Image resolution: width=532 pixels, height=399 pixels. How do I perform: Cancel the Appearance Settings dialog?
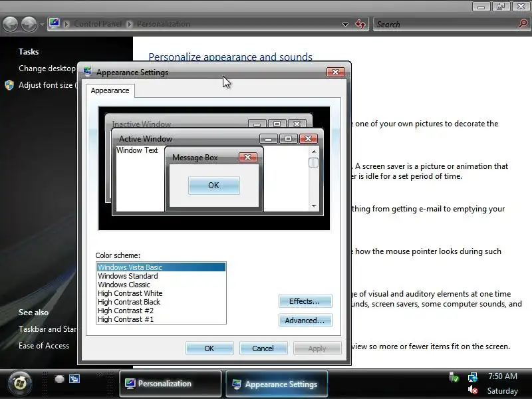coord(263,348)
